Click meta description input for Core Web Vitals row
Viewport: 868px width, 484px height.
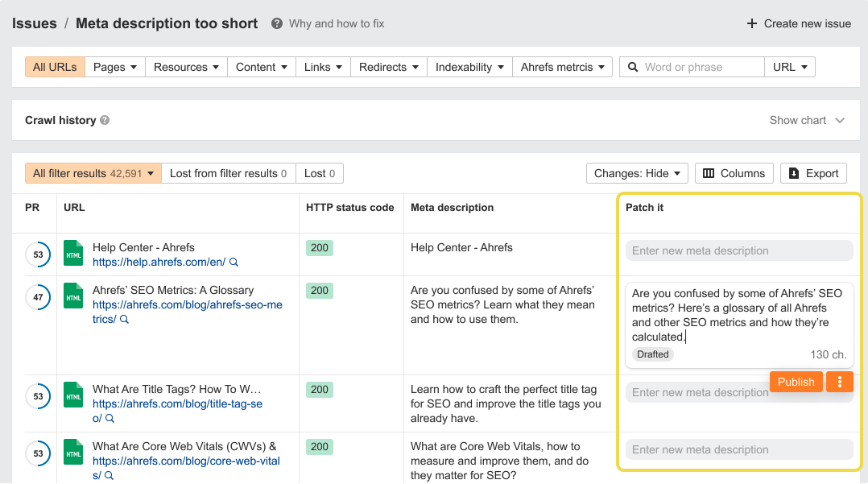739,449
